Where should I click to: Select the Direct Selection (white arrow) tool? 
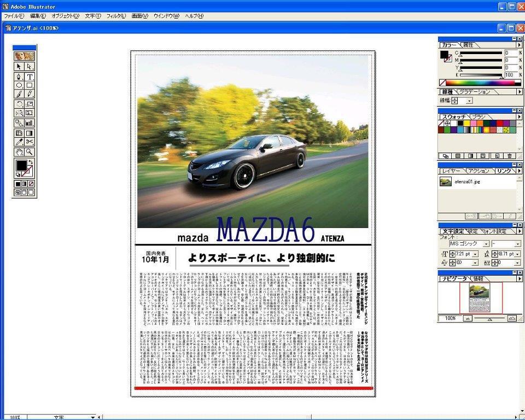click(x=30, y=66)
